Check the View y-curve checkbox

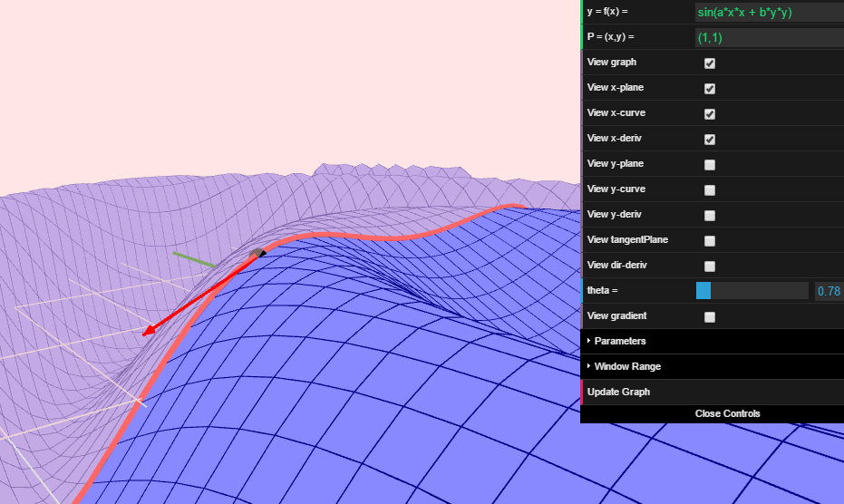[x=710, y=190]
